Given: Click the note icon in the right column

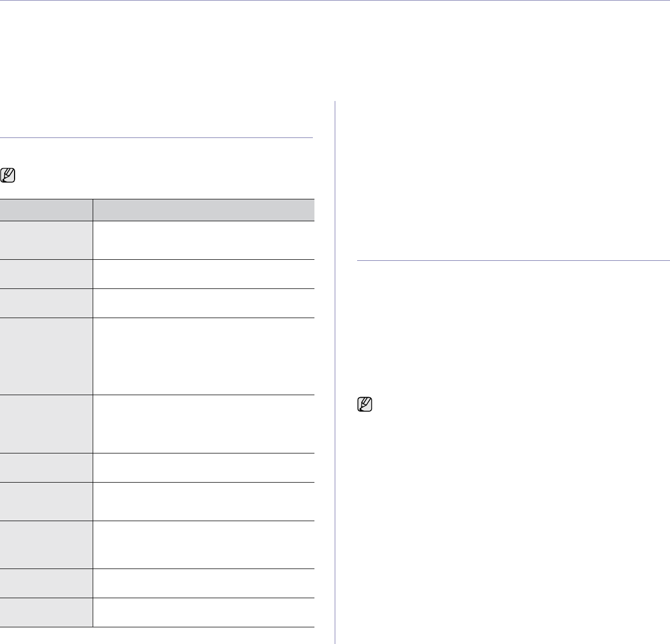Looking at the screenshot, I should tap(365, 406).
